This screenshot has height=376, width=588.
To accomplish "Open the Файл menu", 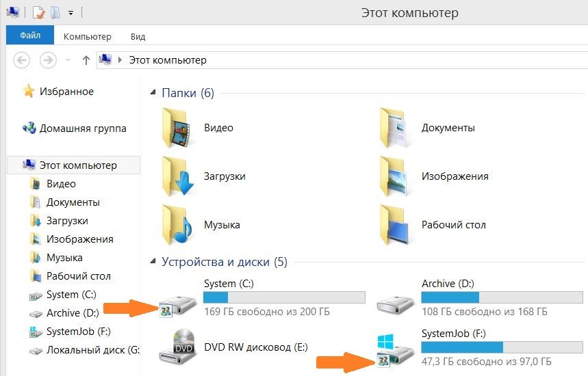I will 29,36.
